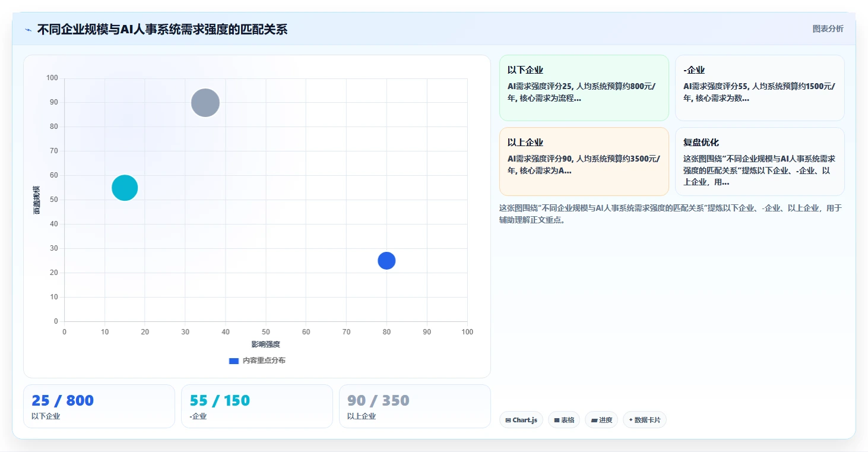Click the icon in the 进度 chip
Viewport: 868px width, 452px height.
click(594, 421)
